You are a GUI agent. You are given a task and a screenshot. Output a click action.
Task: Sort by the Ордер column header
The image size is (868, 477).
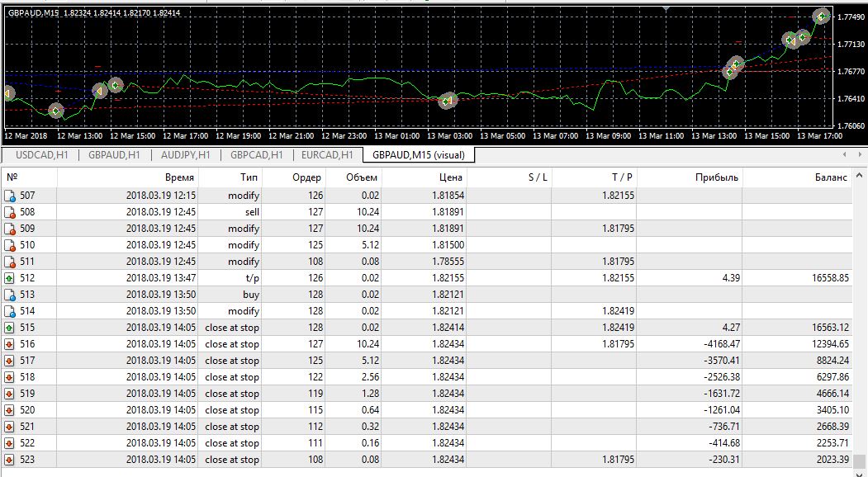tap(293, 177)
